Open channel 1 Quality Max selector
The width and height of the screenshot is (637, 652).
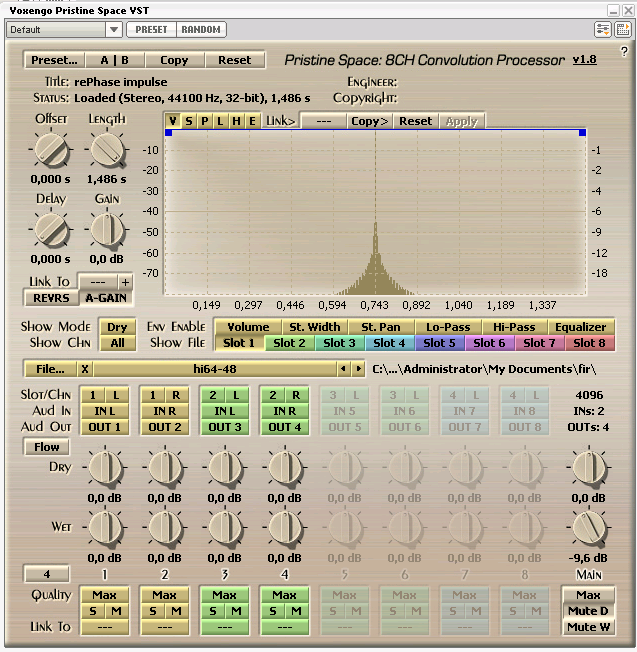coord(104,595)
